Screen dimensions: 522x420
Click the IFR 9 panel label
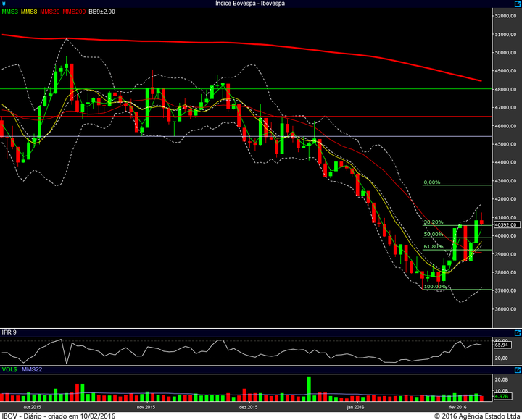(9, 332)
